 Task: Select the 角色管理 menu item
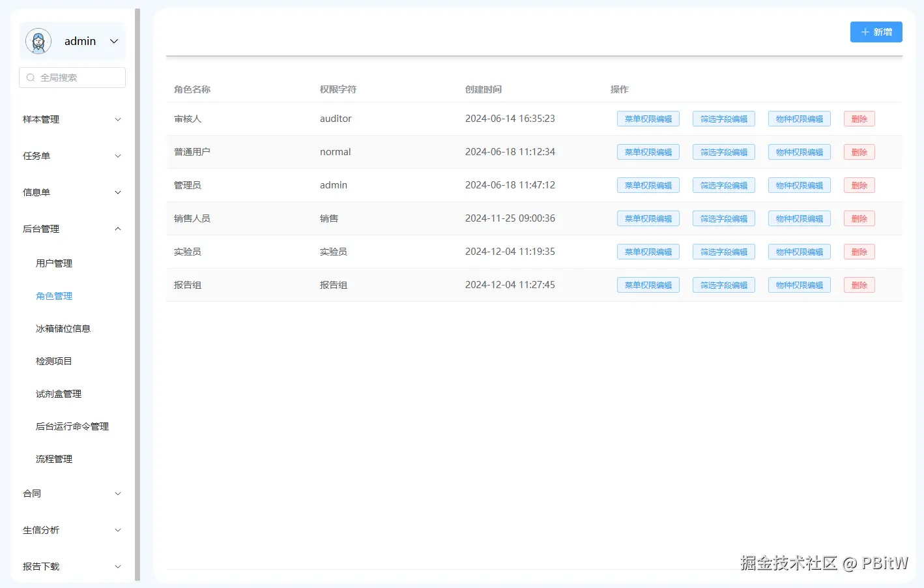coord(54,296)
